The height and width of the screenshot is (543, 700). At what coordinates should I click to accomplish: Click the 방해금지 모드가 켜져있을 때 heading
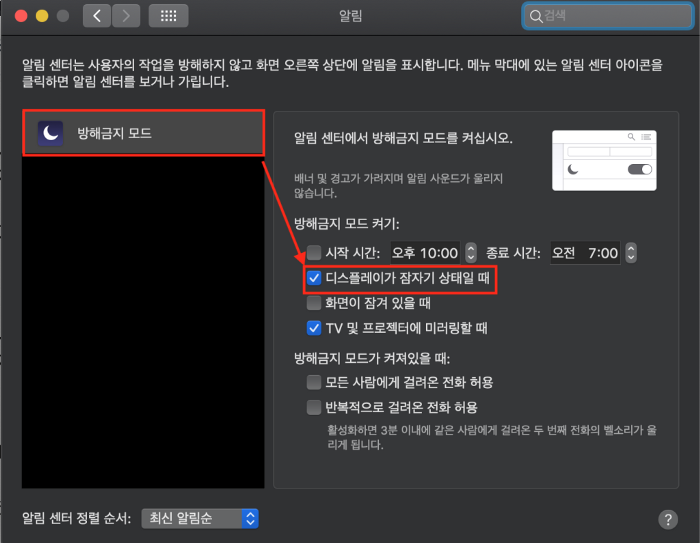click(372, 358)
